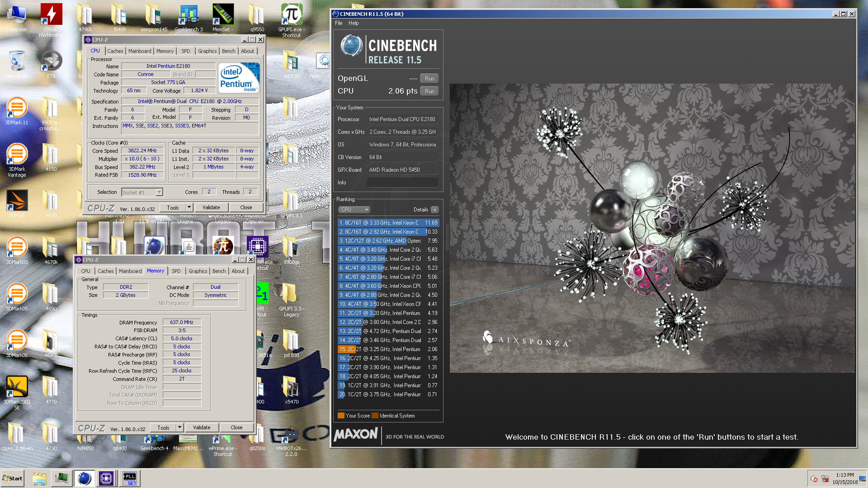The height and width of the screenshot is (488, 868).
Task: Open Computer desktop icon
Action: click(x=17, y=18)
